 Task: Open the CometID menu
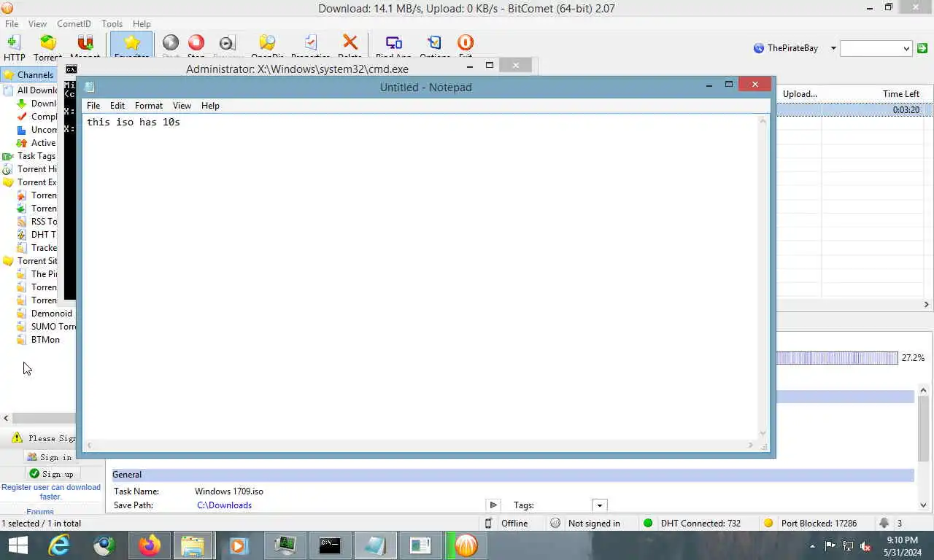(74, 23)
